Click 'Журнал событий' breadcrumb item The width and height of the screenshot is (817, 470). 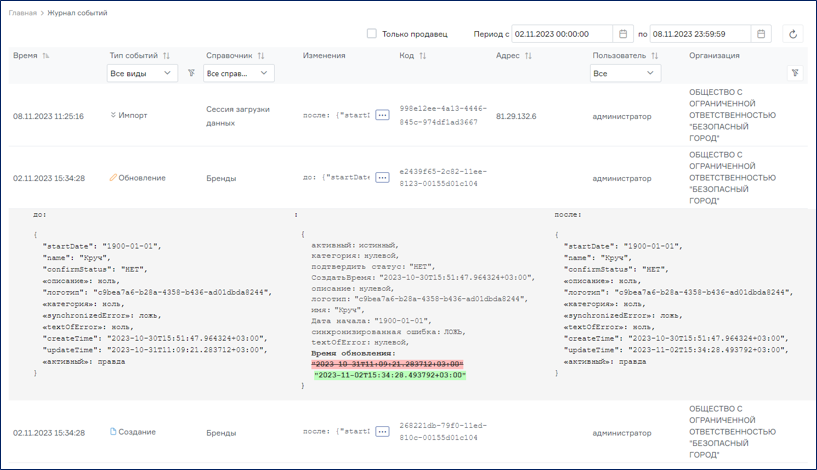(x=80, y=13)
